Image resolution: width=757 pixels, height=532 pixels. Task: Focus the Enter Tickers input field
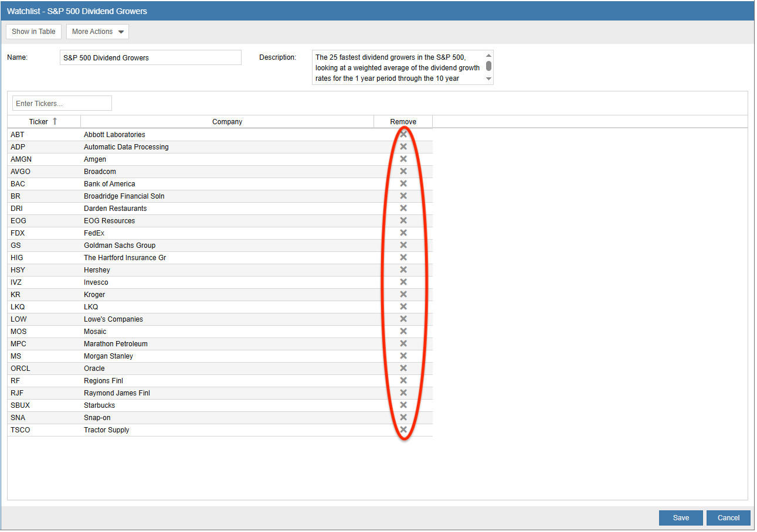click(x=62, y=103)
